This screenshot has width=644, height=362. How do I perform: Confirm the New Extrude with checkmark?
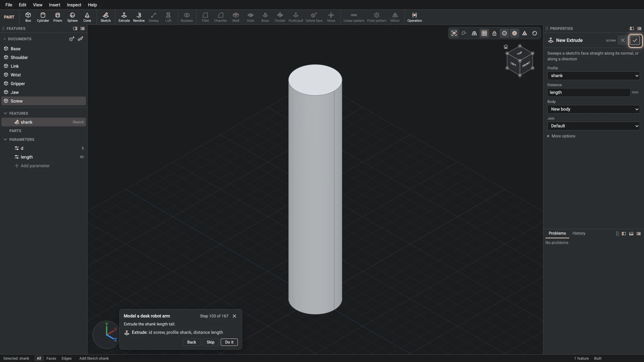(x=635, y=40)
